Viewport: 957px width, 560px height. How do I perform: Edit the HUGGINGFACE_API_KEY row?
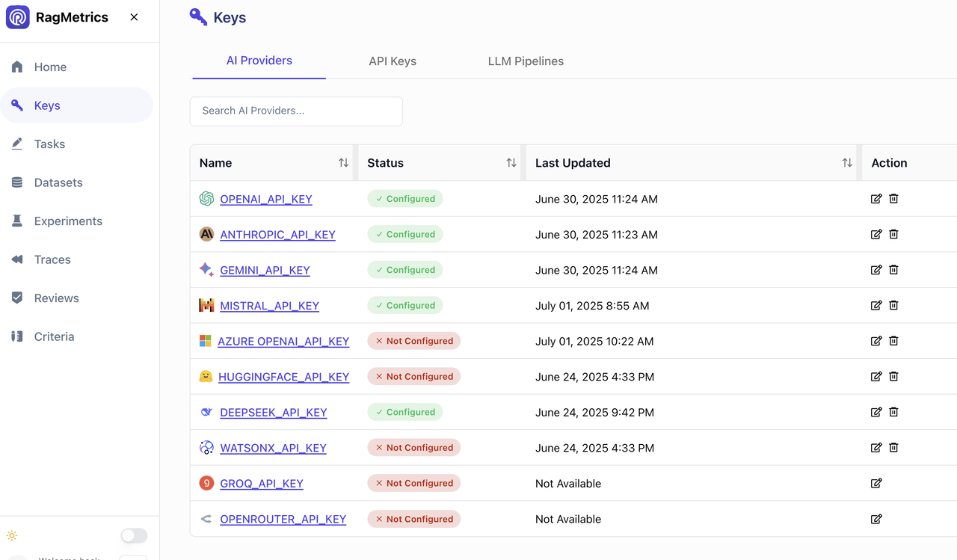[876, 376]
